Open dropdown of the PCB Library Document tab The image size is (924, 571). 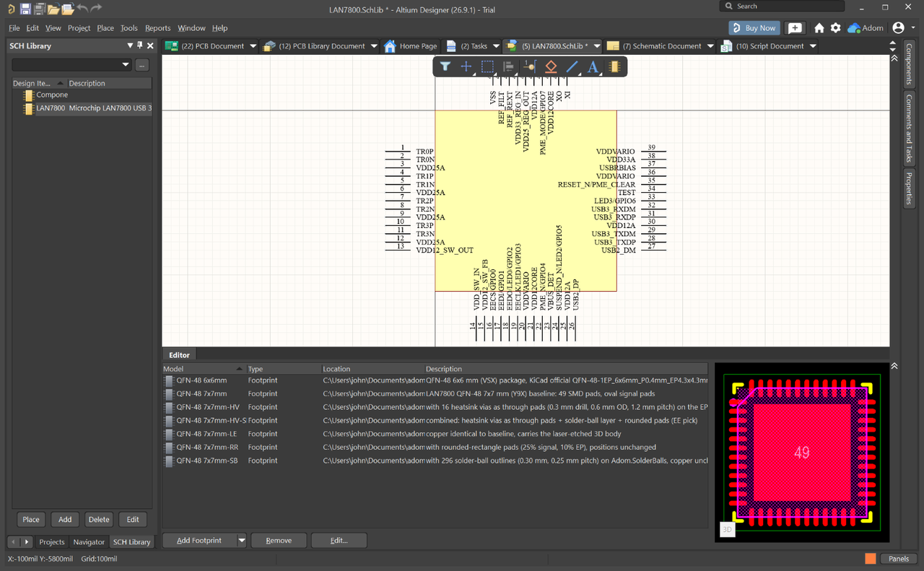click(x=373, y=46)
